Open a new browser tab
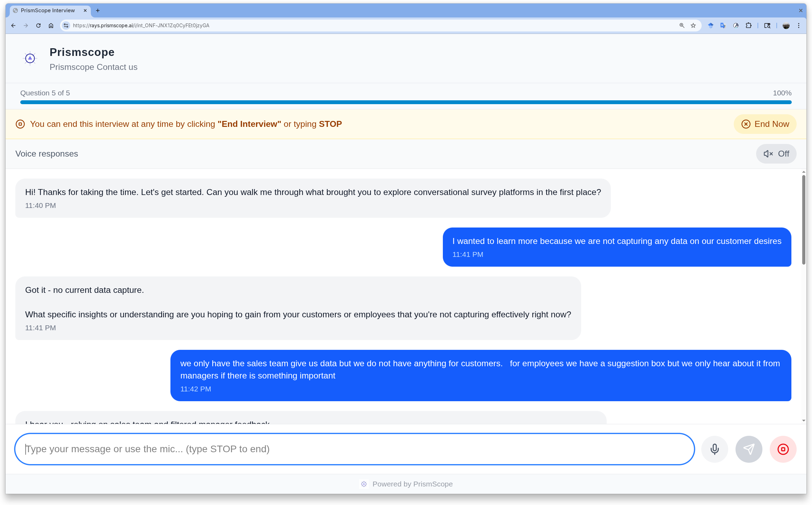The width and height of the screenshot is (812, 505). [98, 10]
